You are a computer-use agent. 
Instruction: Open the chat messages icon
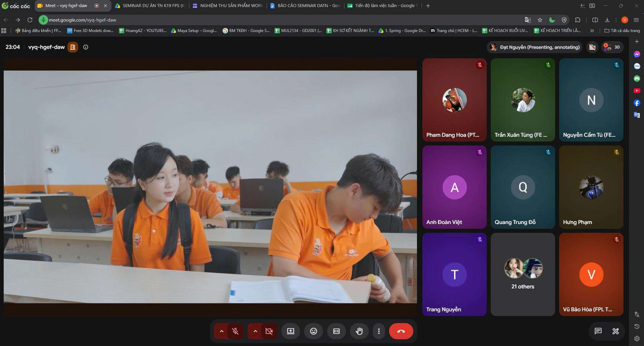[598, 331]
